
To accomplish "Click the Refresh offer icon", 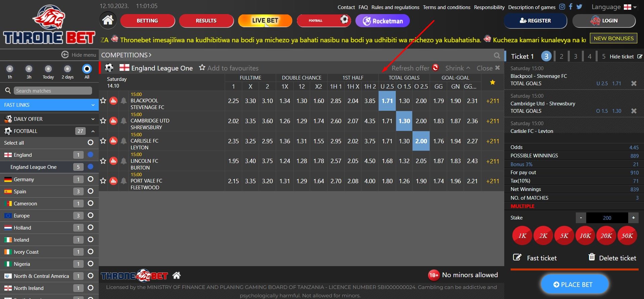I will coord(435,68).
